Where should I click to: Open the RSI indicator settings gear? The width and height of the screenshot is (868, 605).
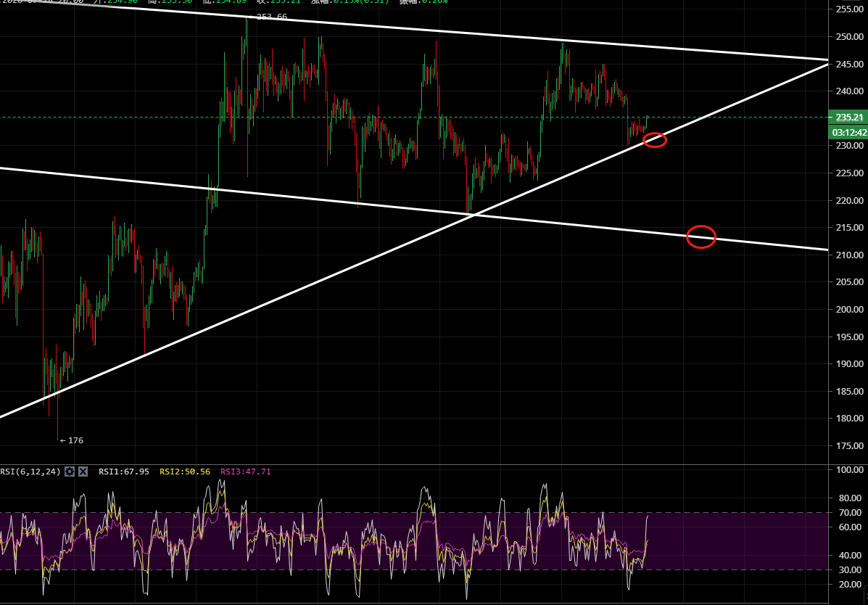[70, 472]
